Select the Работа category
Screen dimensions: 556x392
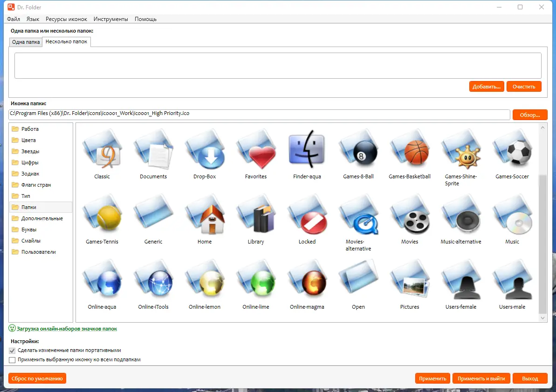[41, 129]
